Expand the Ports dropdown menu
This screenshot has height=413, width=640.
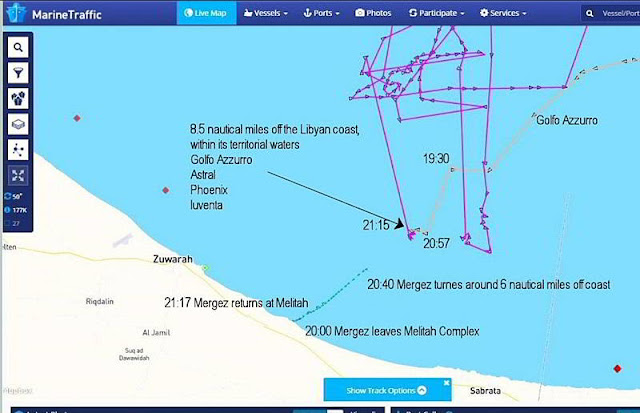coord(322,13)
